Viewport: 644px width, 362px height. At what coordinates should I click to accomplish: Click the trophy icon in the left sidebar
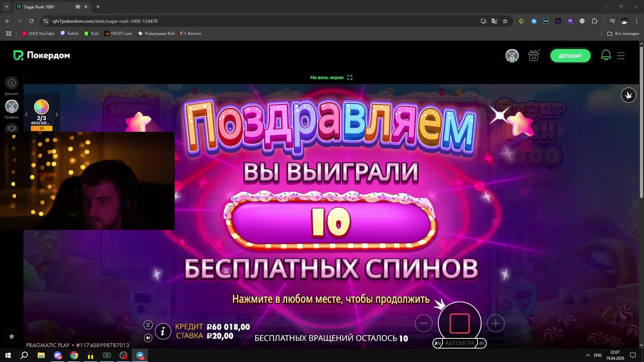pyautogui.click(x=12, y=128)
